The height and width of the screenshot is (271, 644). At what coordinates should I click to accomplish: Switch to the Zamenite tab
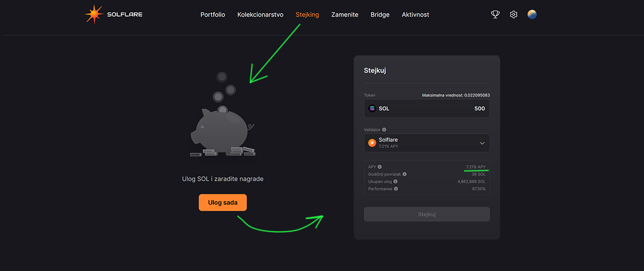345,15
